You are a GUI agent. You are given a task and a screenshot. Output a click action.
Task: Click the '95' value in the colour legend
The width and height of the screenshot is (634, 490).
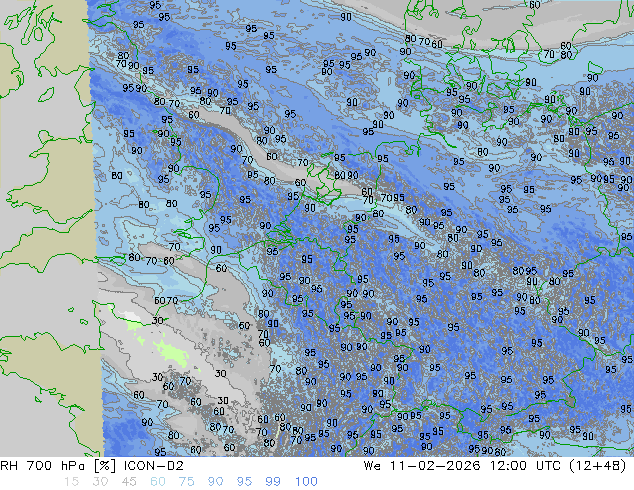(x=244, y=482)
